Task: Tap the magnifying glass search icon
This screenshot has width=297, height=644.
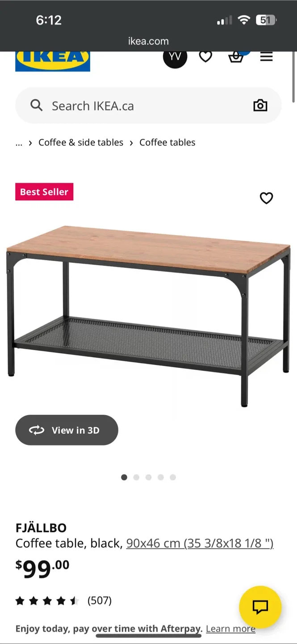Action: pos(36,106)
